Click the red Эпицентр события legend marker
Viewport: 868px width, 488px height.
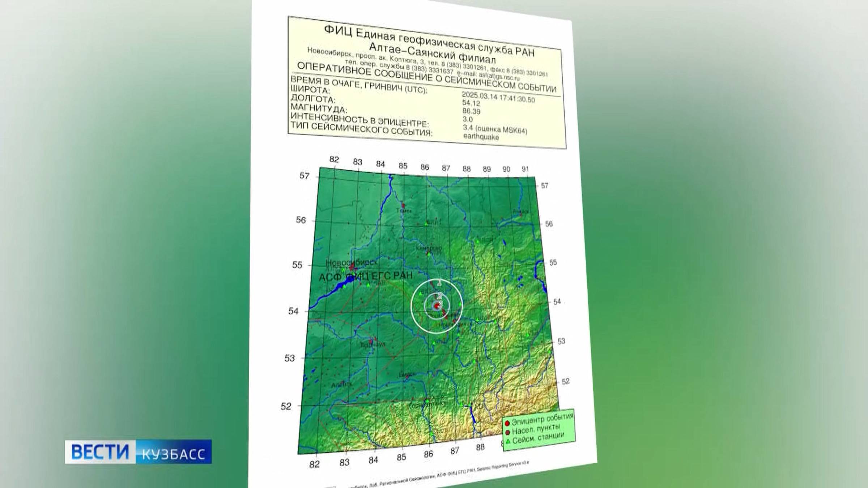tap(507, 423)
